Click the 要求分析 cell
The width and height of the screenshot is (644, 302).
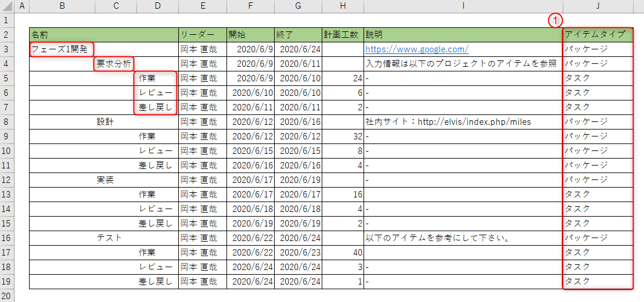(115, 64)
